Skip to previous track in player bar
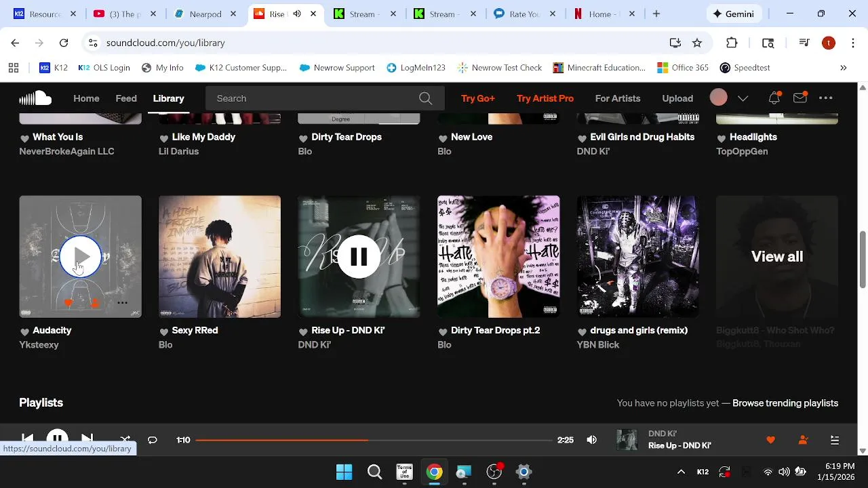 pos(28,439)
